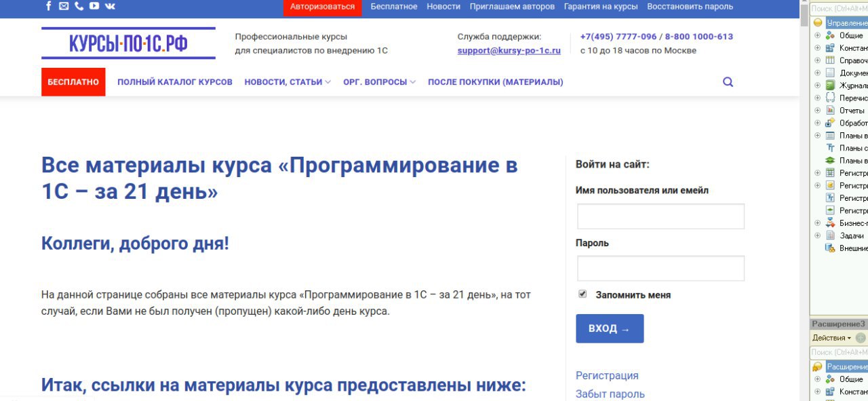Open ПОЛНЫЙ КАТАЛОГ КУРСОВ menu item
The image size is (868, 401).
[175, 82]
